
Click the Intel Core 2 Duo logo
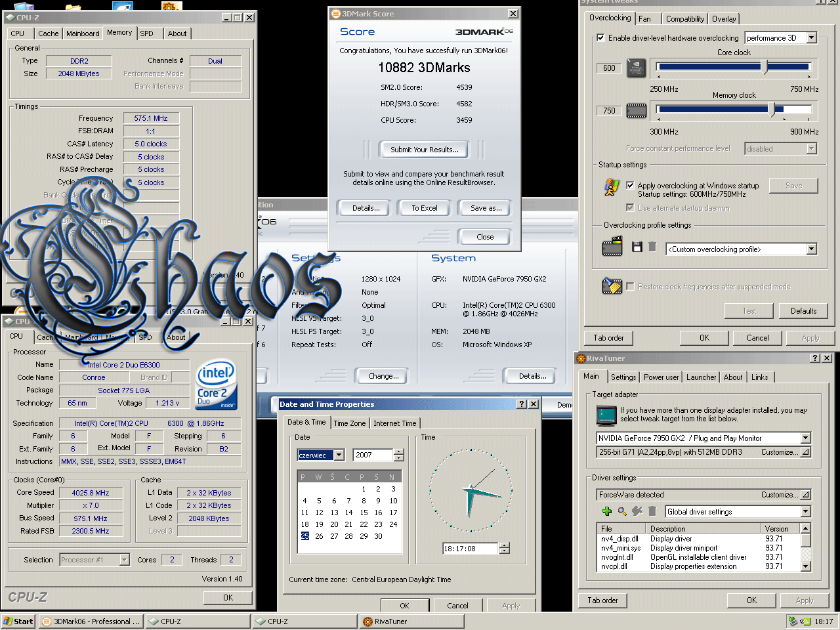[x=216, y=384]
